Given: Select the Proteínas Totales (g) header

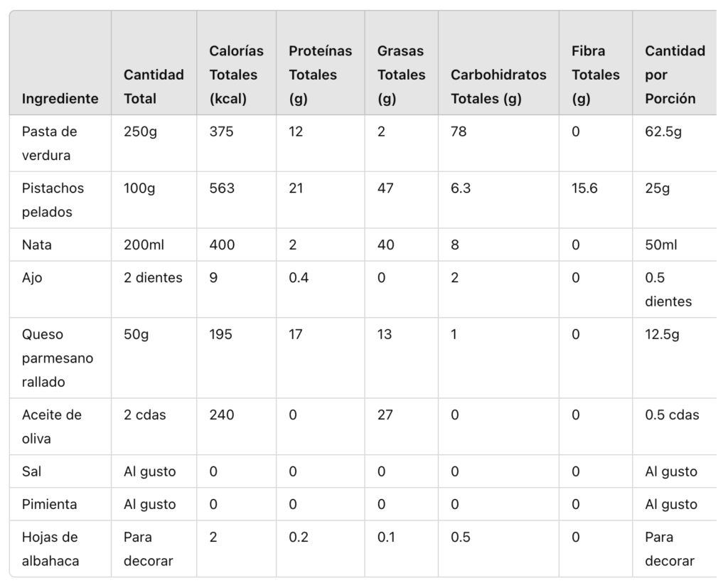Looking at the screenshot, I should click(320, 75).
